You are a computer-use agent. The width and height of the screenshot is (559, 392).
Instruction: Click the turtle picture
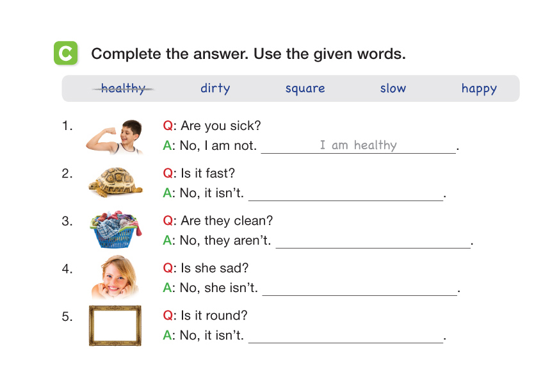click(115, 182)
